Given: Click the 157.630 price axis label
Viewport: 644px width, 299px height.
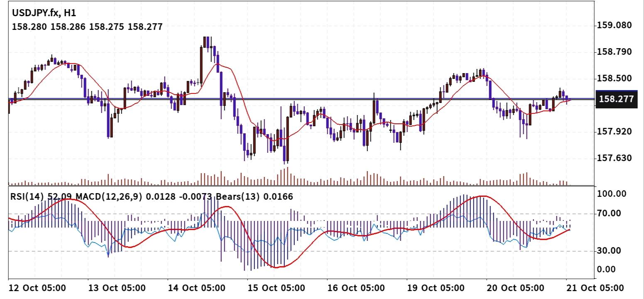Looking at the screenshot, I should click(x=615, y=158).
